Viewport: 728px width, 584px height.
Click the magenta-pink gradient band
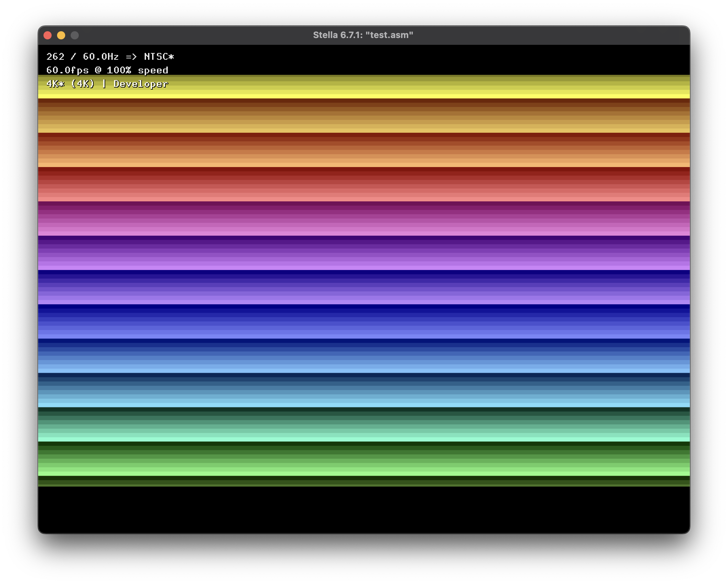tap(364, 218)
